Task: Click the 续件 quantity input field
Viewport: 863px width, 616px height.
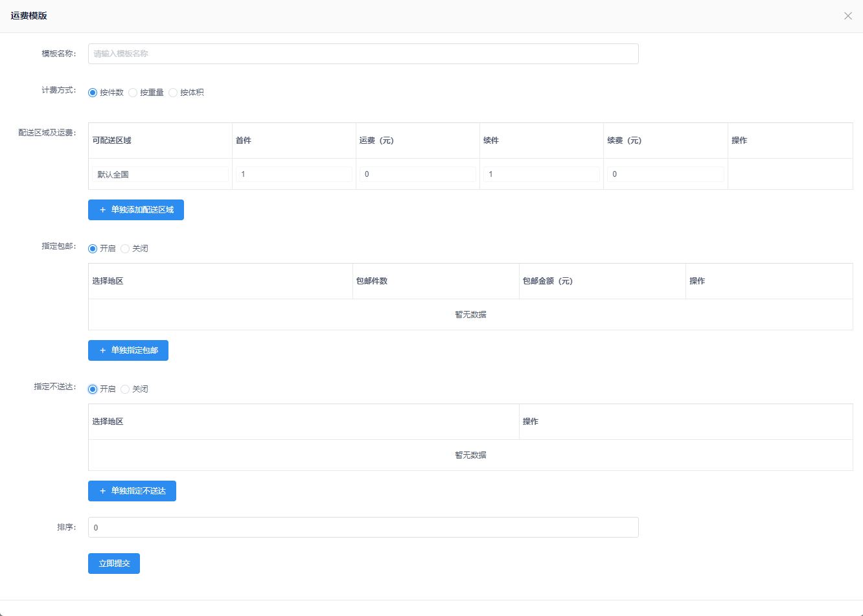Action: [541, 174]
